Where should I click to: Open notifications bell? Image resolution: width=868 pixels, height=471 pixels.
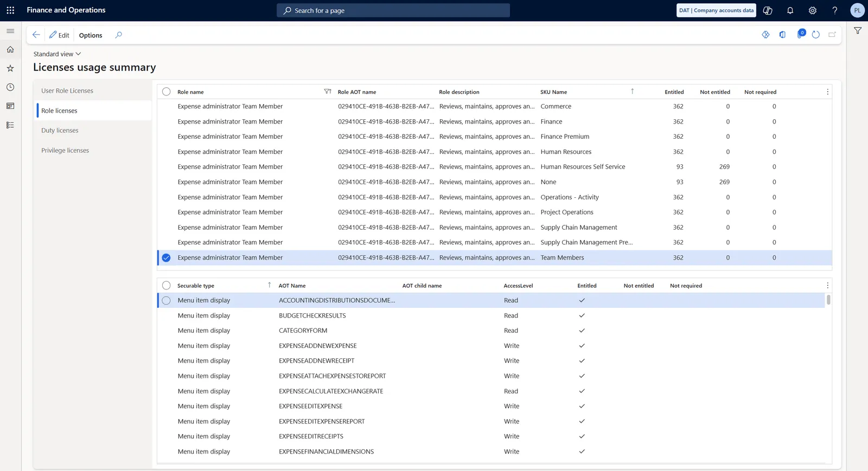[x=790, y=10]
